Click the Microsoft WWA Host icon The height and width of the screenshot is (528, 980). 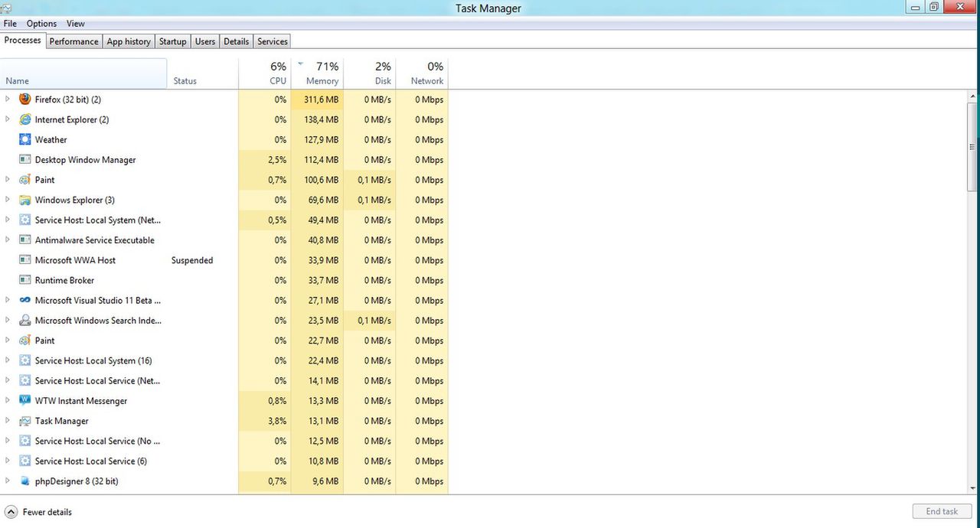pos(24,260)
